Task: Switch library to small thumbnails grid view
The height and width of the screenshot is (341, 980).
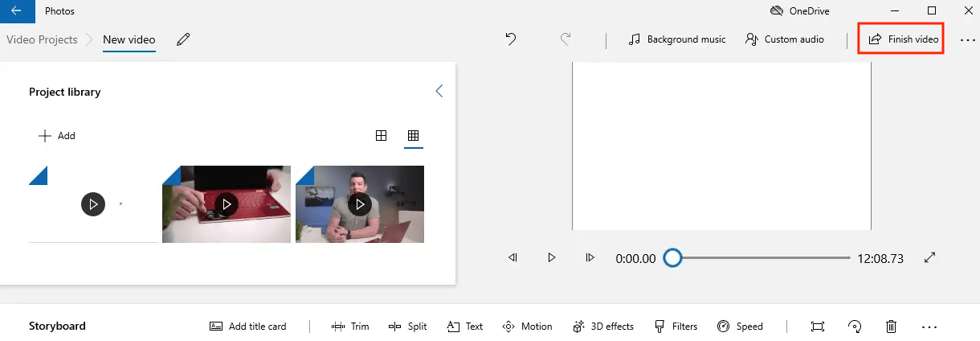Action: tap(413, 136)
